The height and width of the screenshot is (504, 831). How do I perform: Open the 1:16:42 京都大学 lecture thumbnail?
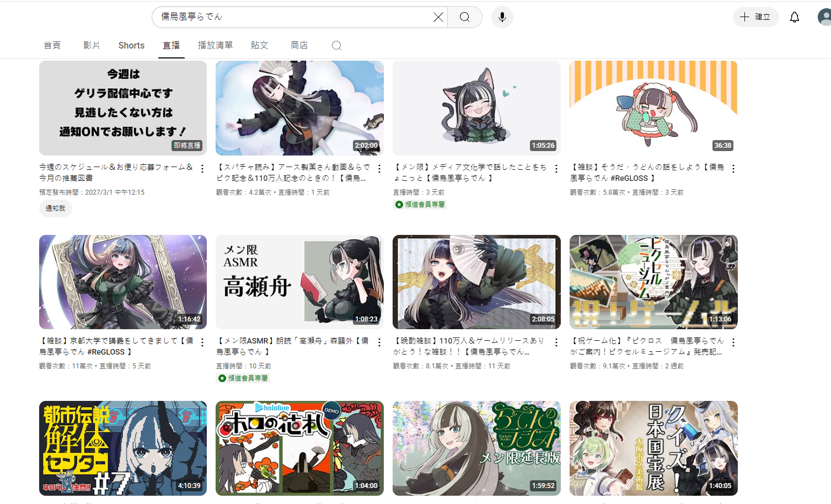(123, 282)
